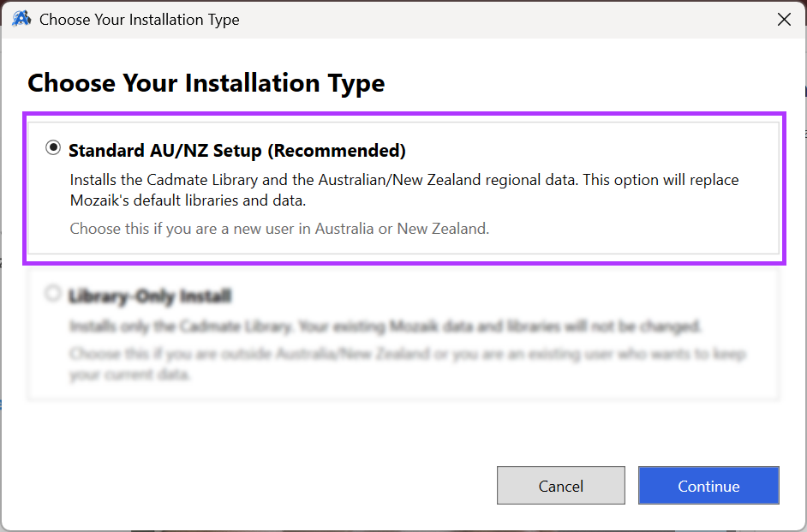Click the "(Recommended)" word in first option

coord(337,151)
